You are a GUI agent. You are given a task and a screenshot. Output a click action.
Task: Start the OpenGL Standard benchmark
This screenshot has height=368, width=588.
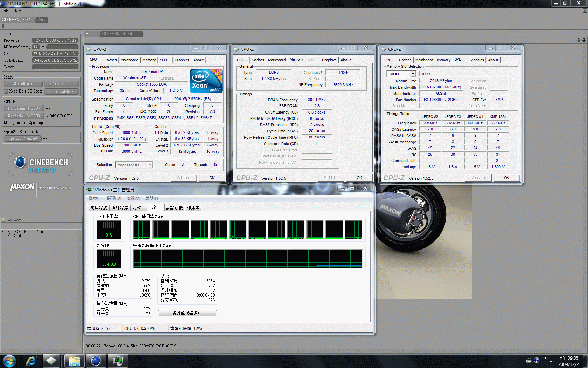click(x=22, y=138)
